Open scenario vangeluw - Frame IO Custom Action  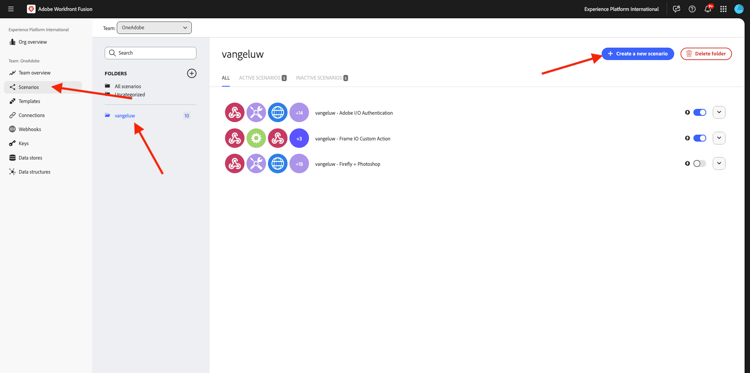[x=353, y=139]
